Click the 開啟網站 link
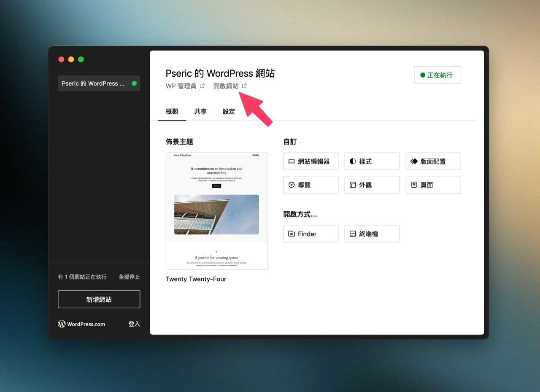The height and width of the screenshot is (392, 540). pos(230,86)
